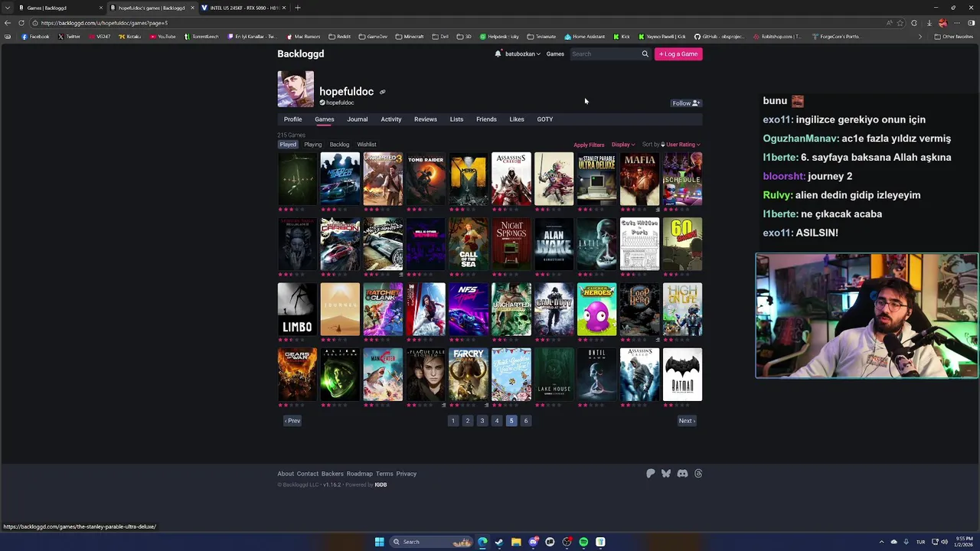Jump to page 1
980x551 pixels.
point(452,421)
